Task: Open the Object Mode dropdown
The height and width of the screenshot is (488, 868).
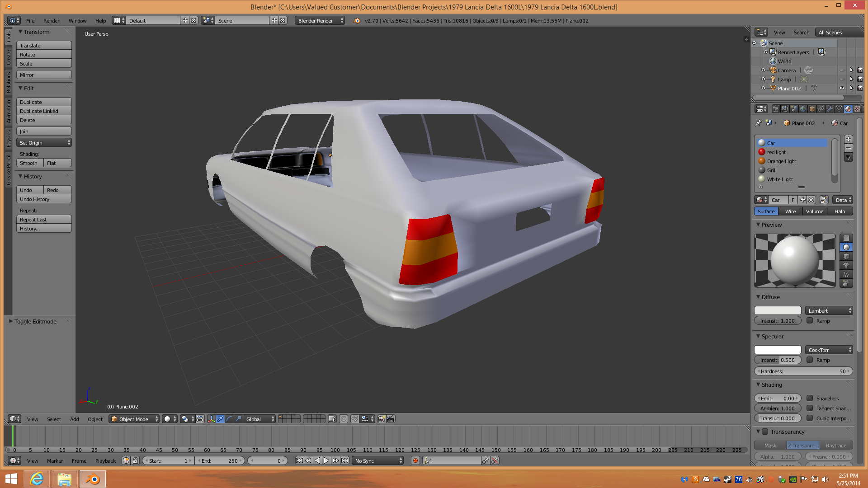Action: (x=134, y=419)
